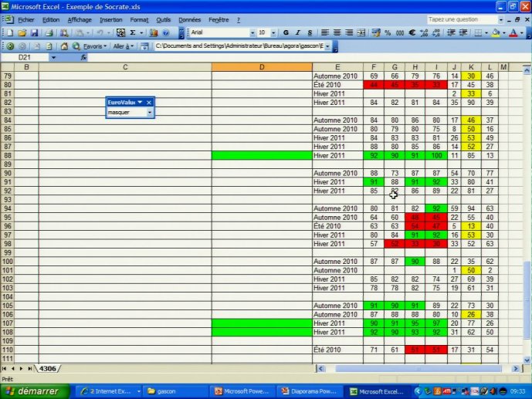Screen dimensions: 532x399
Task: Open the Outils menu
Action: [x=163, y=20]
